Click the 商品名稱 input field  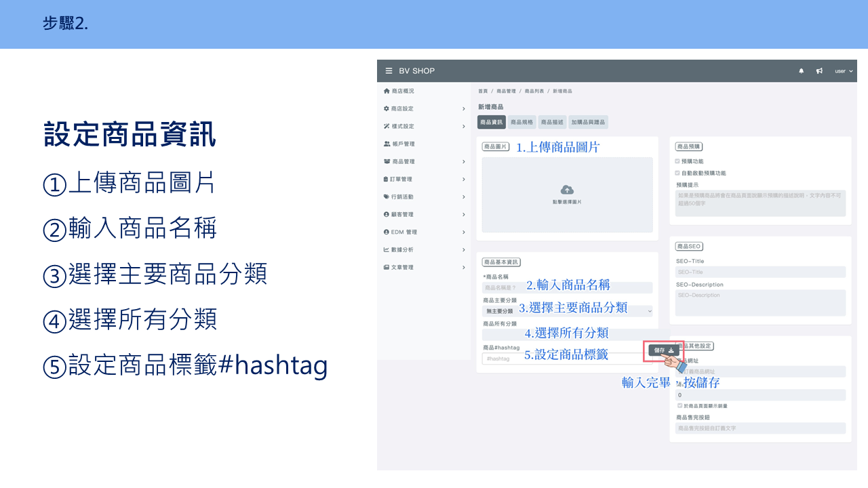click(567, 287)
